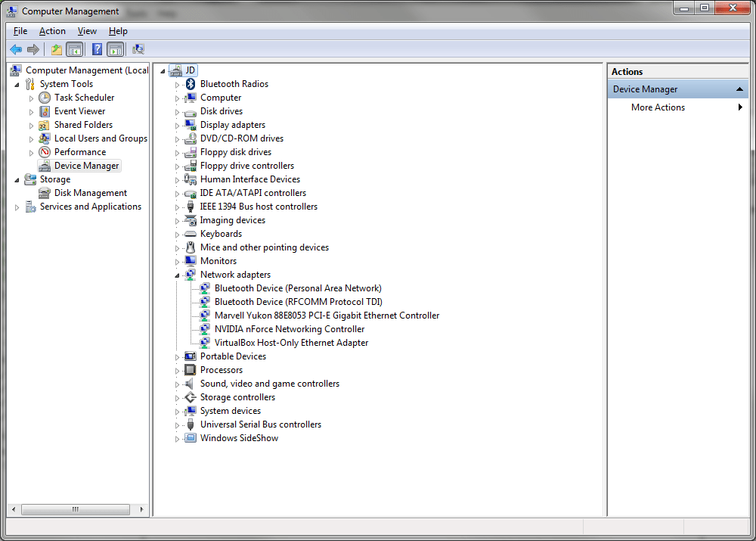Expand the System devices category
Image resolution: width=756 pixels, height=541 pixels.
click(177, 411)
